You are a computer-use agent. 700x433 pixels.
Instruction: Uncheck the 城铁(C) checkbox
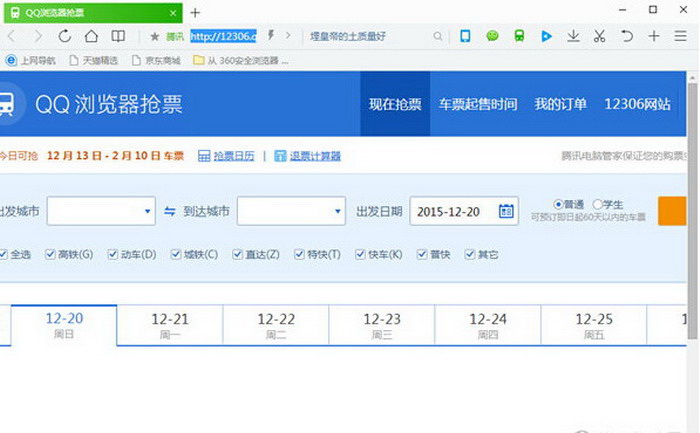point(176,254)
